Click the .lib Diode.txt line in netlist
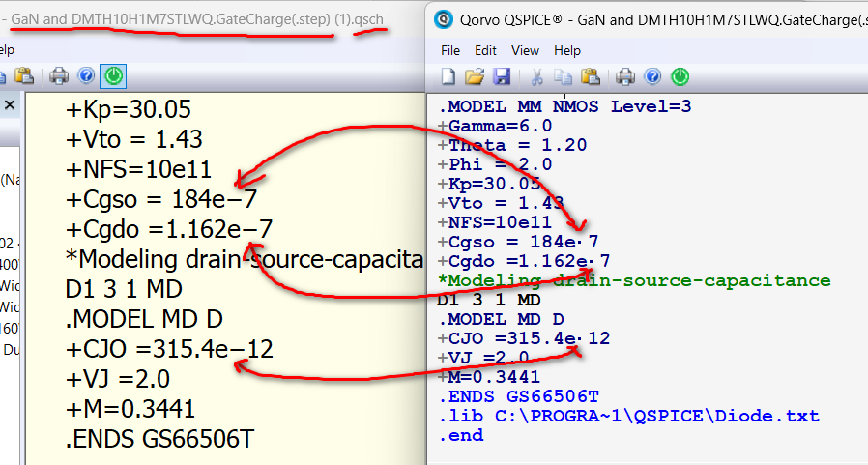The width and height of the screenshot is (868, 465). (628, 416)
